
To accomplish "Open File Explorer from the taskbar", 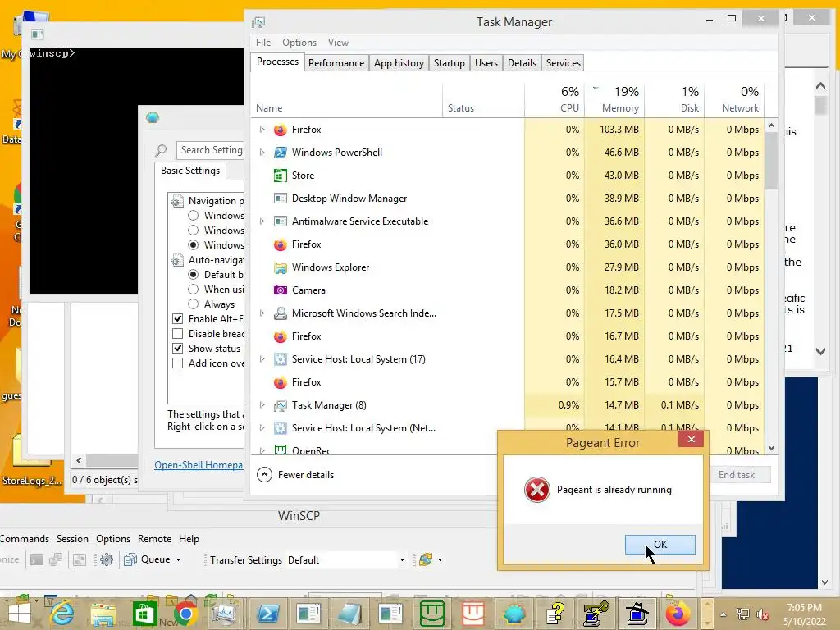I will click(x=103, y=614).
